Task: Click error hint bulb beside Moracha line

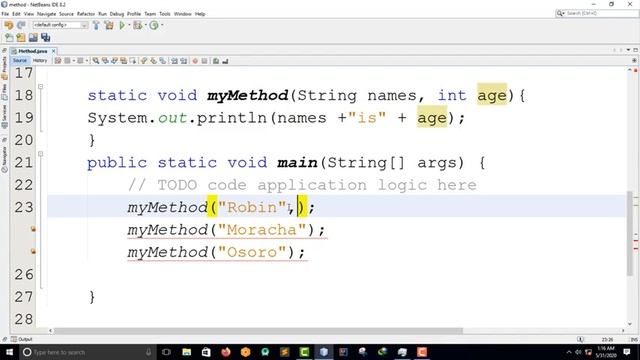Action: [x=33, y=229]
